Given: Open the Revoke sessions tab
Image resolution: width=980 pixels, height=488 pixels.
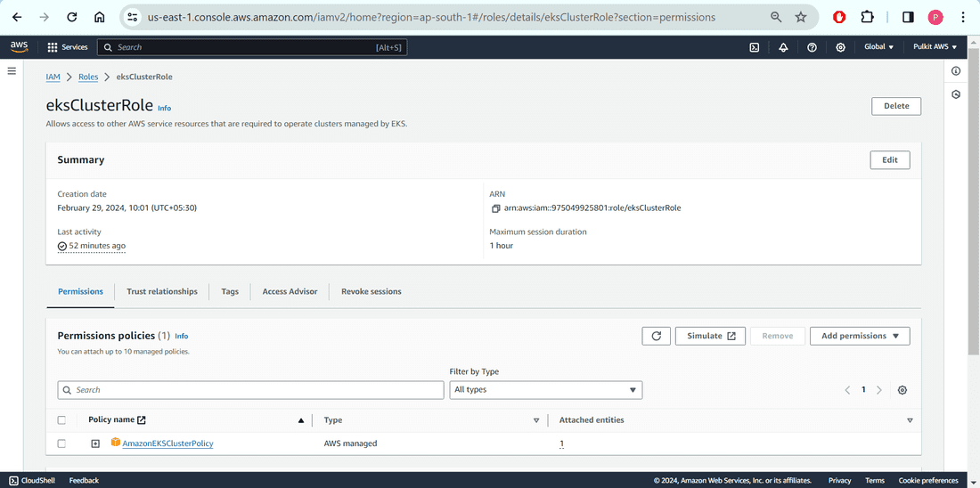Looking at the screenshot, I should pos(372,291).
